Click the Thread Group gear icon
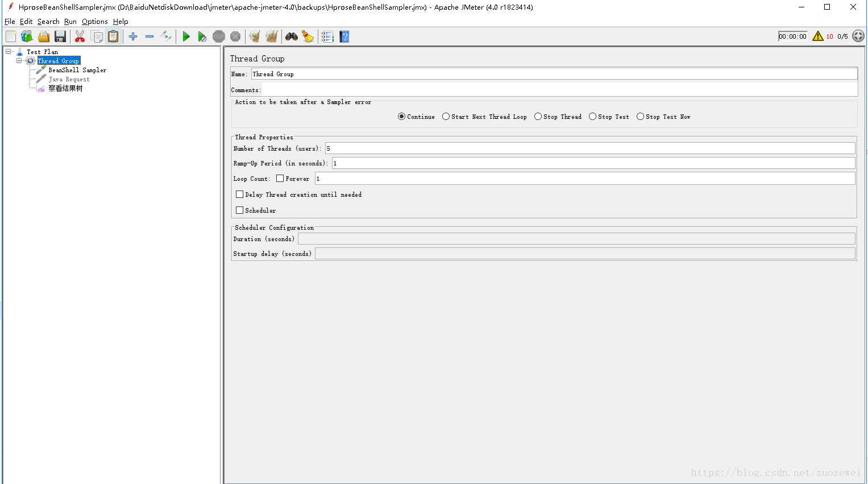 click(31, 61)
